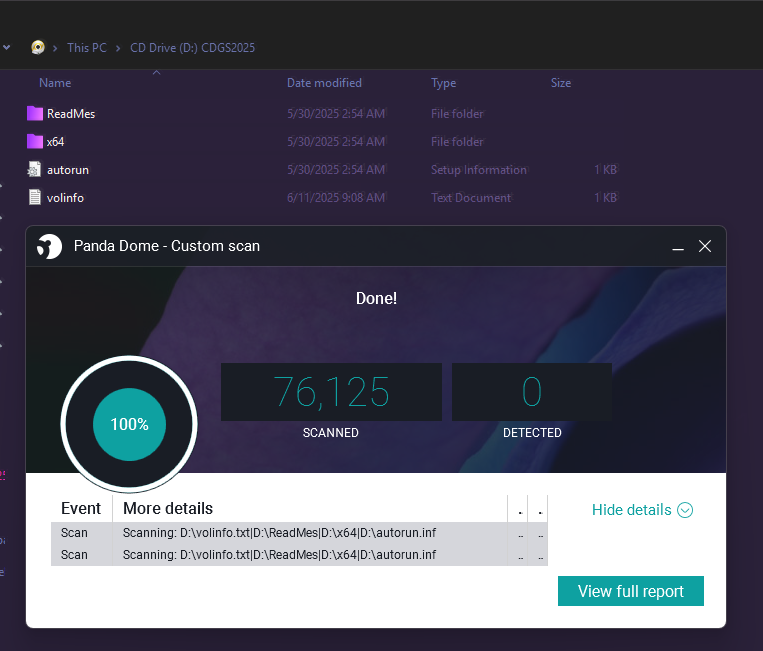Sort files by Name column
The height and width of the screenshot is (651, 763).
55,83
